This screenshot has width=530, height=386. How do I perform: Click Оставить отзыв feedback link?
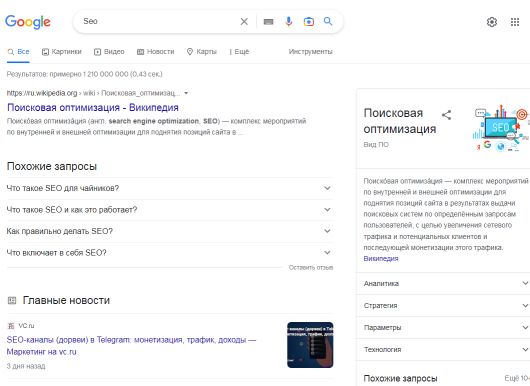point(311,267)
